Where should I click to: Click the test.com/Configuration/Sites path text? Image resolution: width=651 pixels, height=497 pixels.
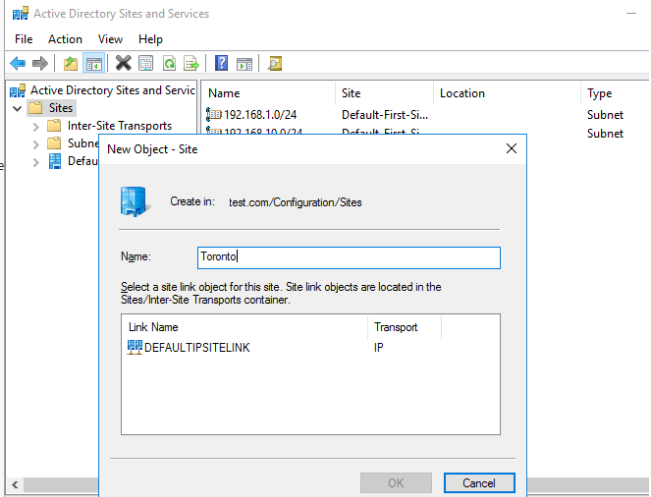click(295, 202)
